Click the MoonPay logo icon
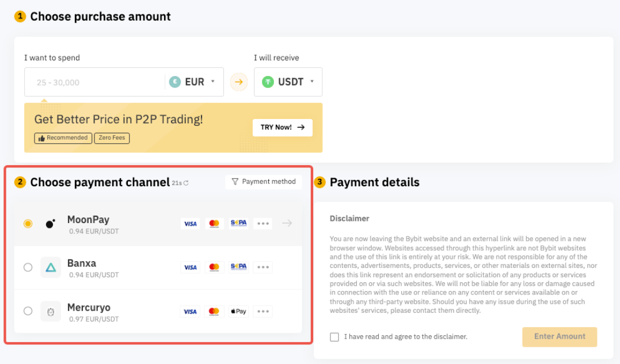The height and width of the screenshot is (364, 620). click(51, 224)
